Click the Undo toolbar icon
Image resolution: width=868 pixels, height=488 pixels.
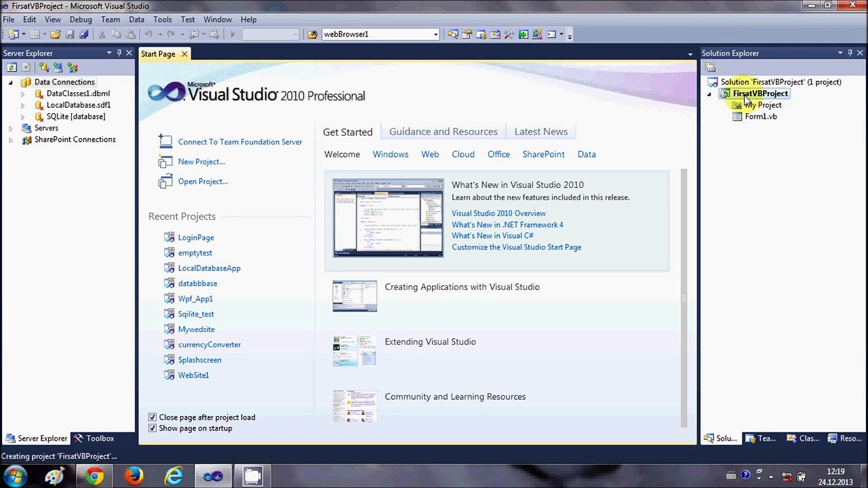tap(149, 34)
